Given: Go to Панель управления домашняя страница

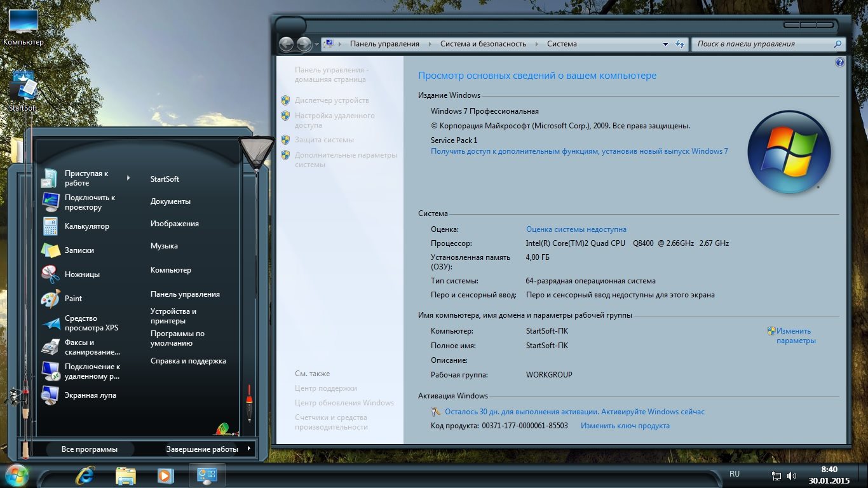Looking at the screenshot, I should point(331,75).
